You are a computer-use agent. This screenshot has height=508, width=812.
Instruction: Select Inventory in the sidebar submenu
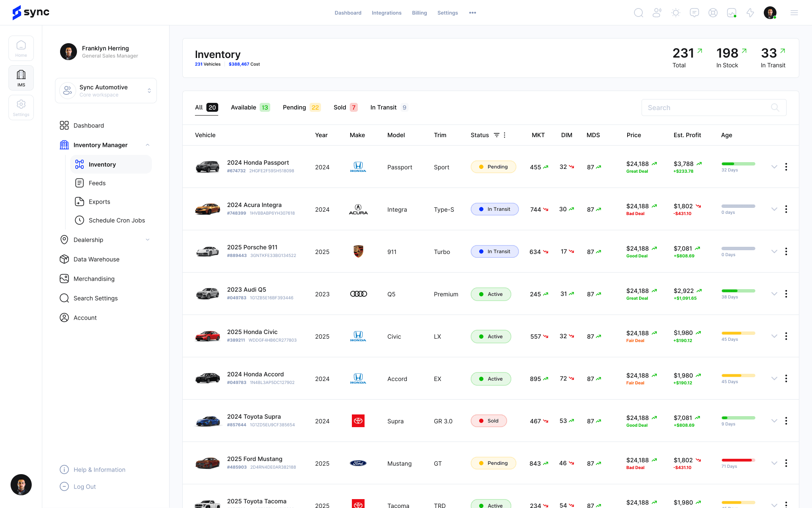pos(111,164)
